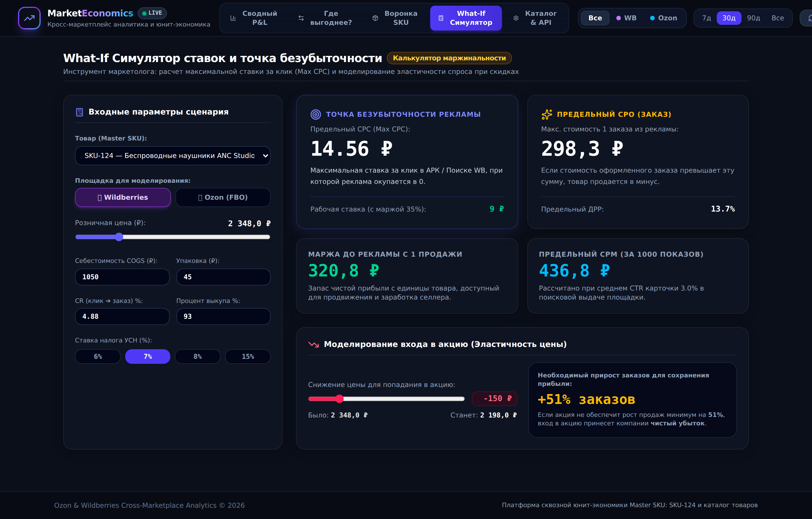
Task: Click the calculator icon next to Входные параметры сценария
Action: tap(80, 112)
